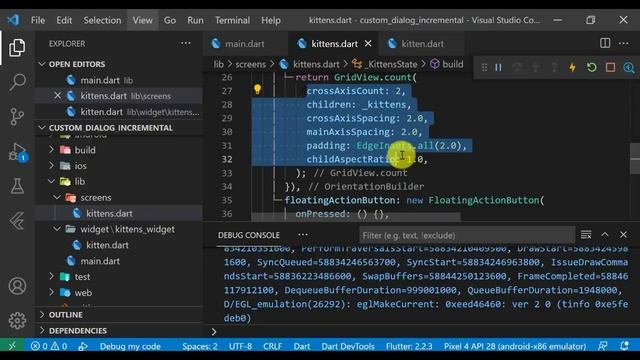
Task: Open the notifications bell
Action: click(624, 346)
